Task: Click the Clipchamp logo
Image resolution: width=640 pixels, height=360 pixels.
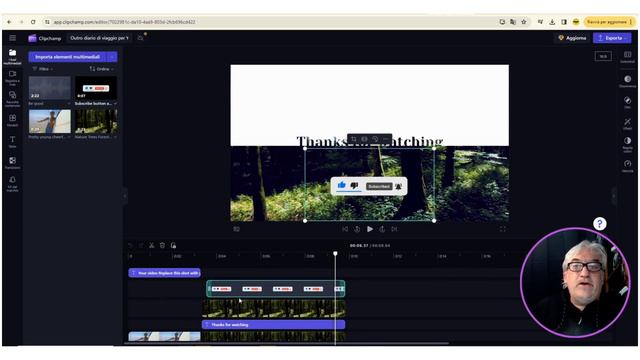Action: pyautogui.click(x=44, y=38)
